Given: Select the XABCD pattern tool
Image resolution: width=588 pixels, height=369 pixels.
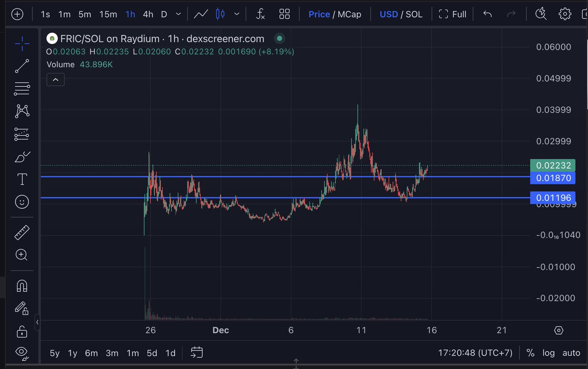Looking at the screenshot, I should 22,111.
